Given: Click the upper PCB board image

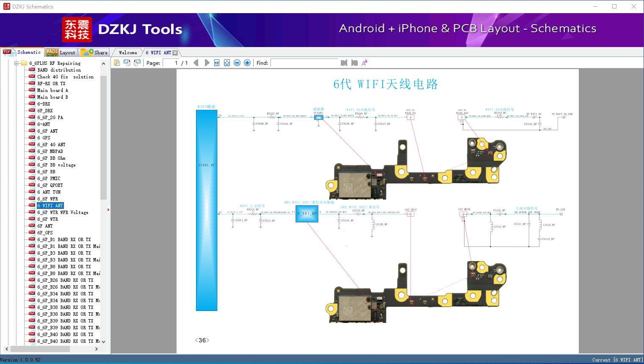Looking at the screenshot, I should [x=416, y=169].
